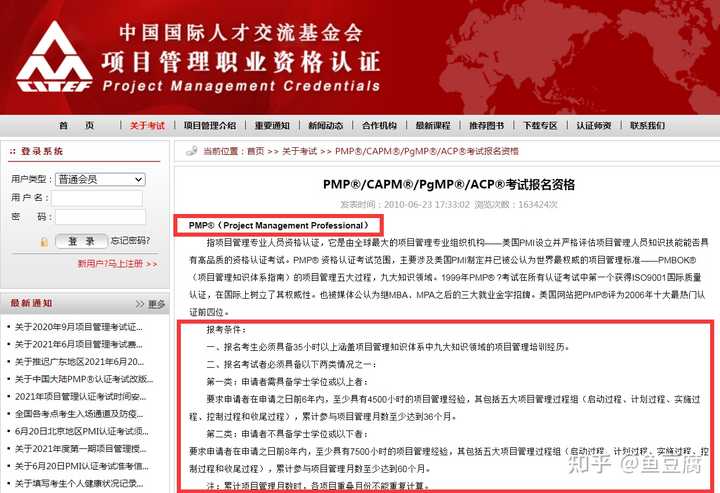The width and height of the screenshot is (720, 493).
Task: Click the 忘记密码? link
Action: pos(130,241)
